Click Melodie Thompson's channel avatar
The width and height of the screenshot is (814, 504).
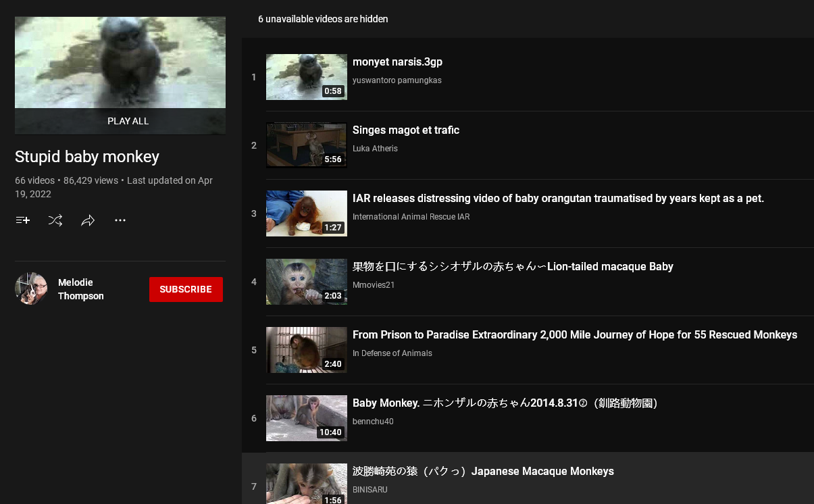[31, 289]
